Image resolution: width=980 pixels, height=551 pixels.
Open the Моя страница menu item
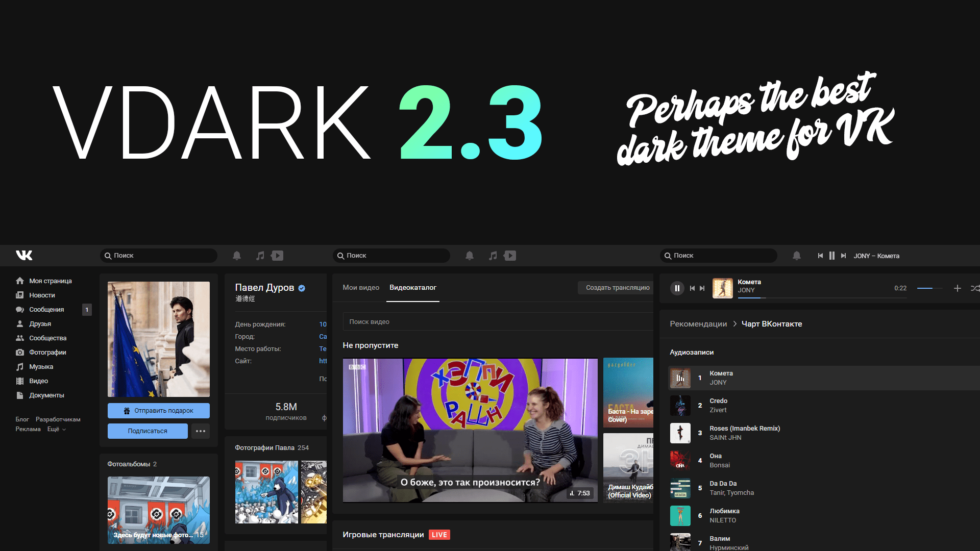(51, 281)
